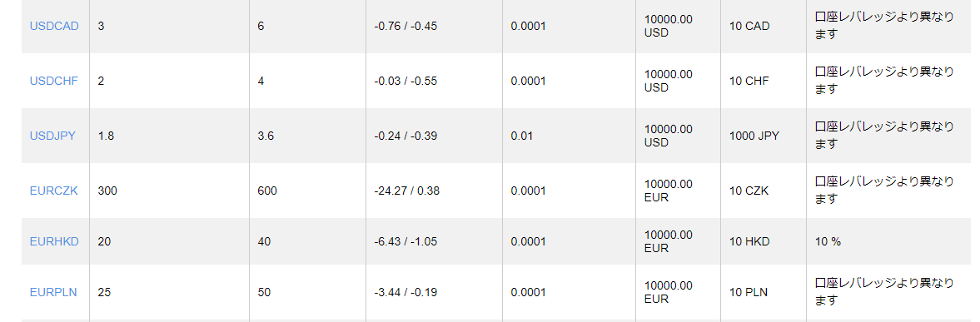The height and width of the screenshot is (322, 980).
Task: Click the USDJPY spread value 1.8
Action: 107,136
